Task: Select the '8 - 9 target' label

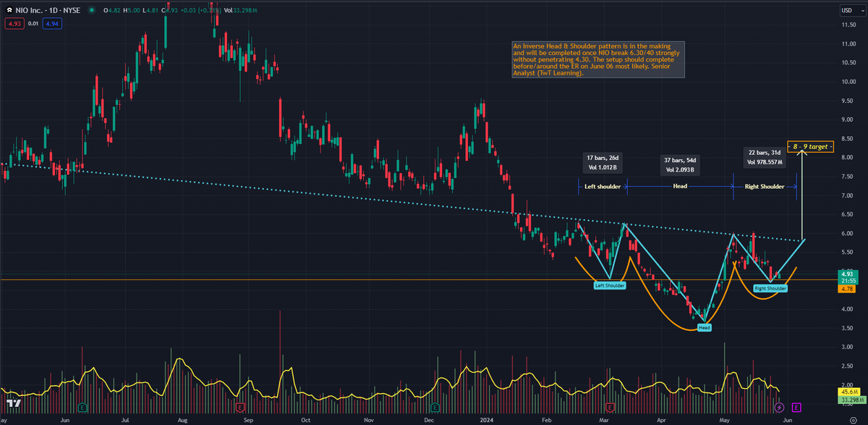Action: pyautogui.click(x=810, y=147)
